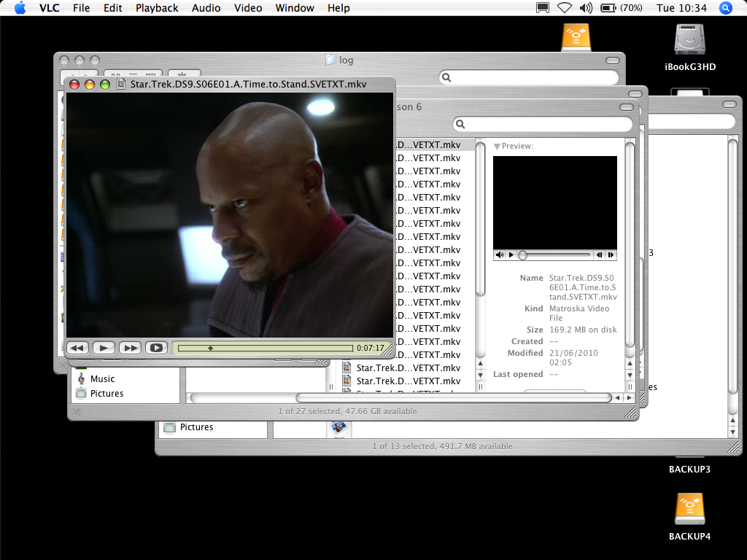Click the black preview movie thumbnail
The width and height of the screenshot is (747, 560).
[x=555, y=203]
